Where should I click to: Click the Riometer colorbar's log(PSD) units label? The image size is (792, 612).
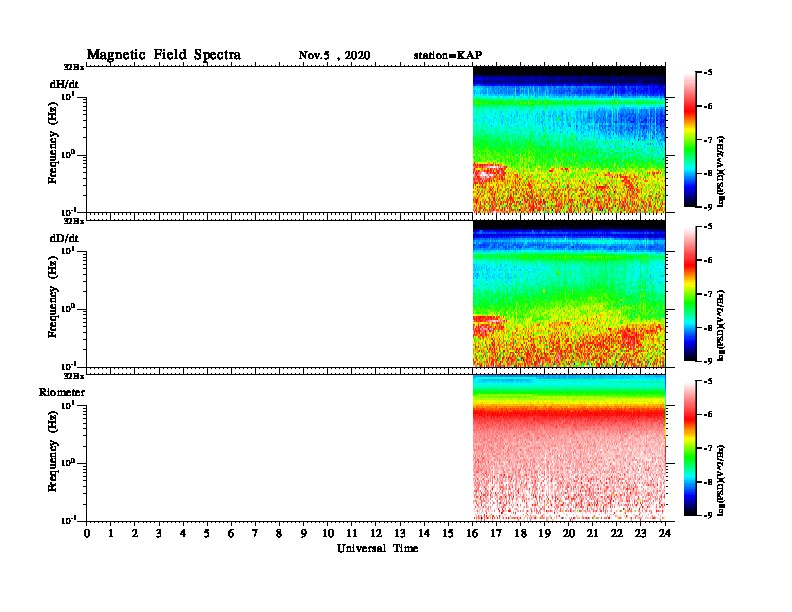[x=721, y=480]
